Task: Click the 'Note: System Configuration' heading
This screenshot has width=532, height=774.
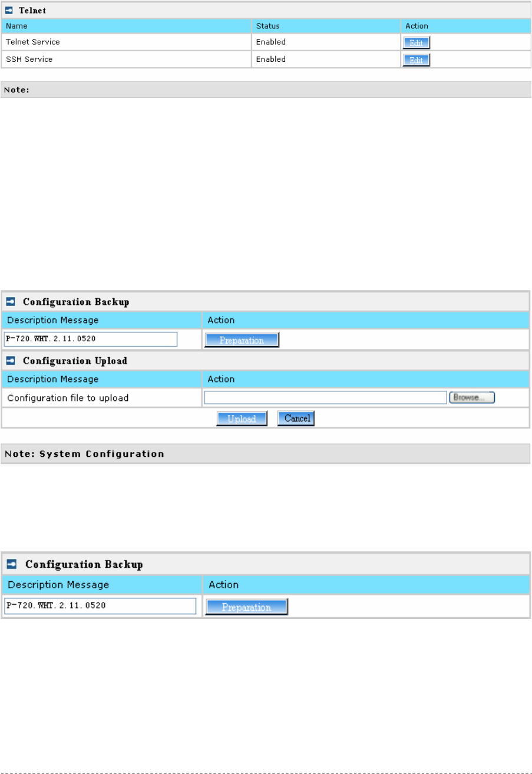Action: point(84,454)
